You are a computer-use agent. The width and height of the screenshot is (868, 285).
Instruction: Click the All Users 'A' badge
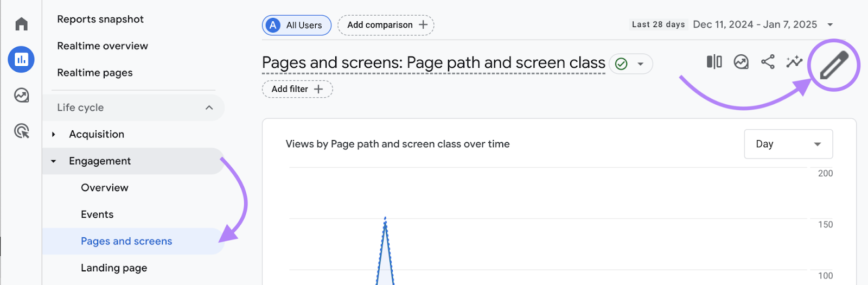(273, 25)
